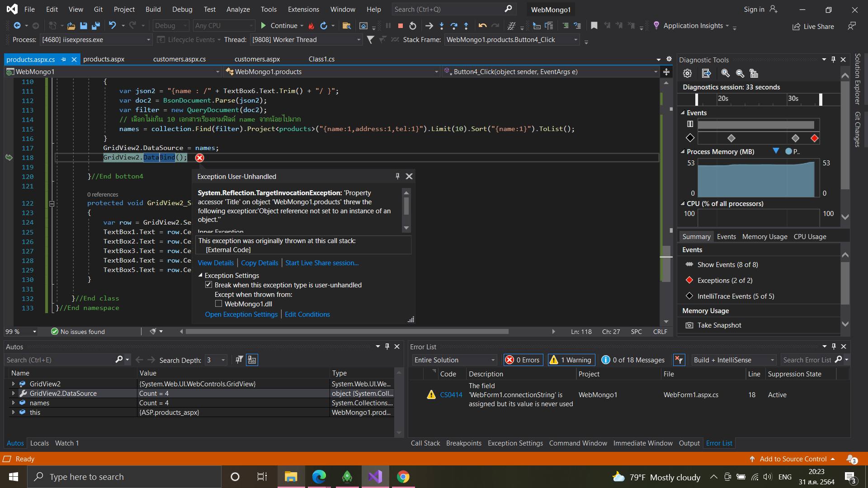
Task: Switch to the customers.aspx.cs tab
Action: pos(179,59)
